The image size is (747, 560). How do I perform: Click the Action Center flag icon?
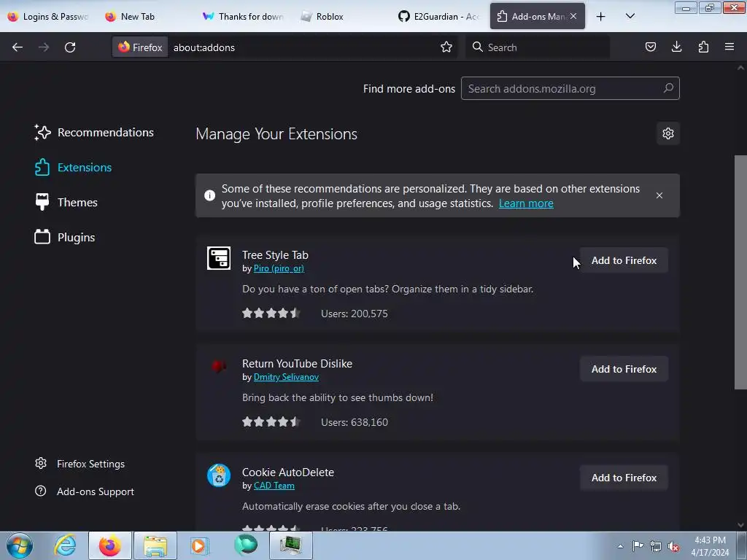[x=638, y=546]
